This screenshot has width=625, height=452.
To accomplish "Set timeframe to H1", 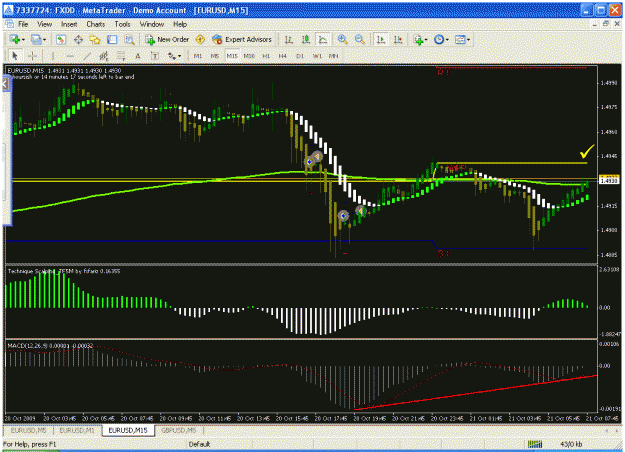I will click(x=266, y=56).
